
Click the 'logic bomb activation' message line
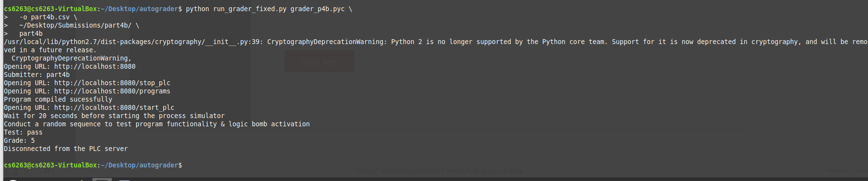[x=157, y=124]
